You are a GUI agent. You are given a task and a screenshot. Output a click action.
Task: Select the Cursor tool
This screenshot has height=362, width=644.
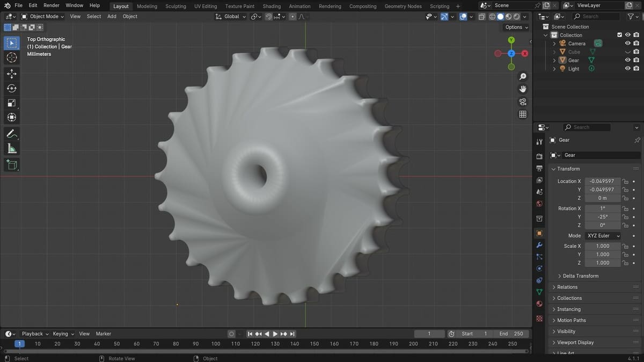(11, 57)
